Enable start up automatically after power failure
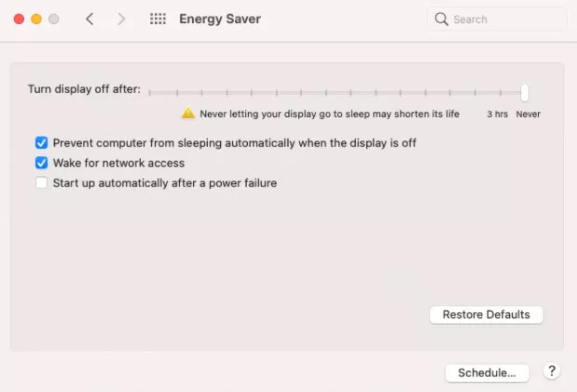577x392 pixels. 41,183
